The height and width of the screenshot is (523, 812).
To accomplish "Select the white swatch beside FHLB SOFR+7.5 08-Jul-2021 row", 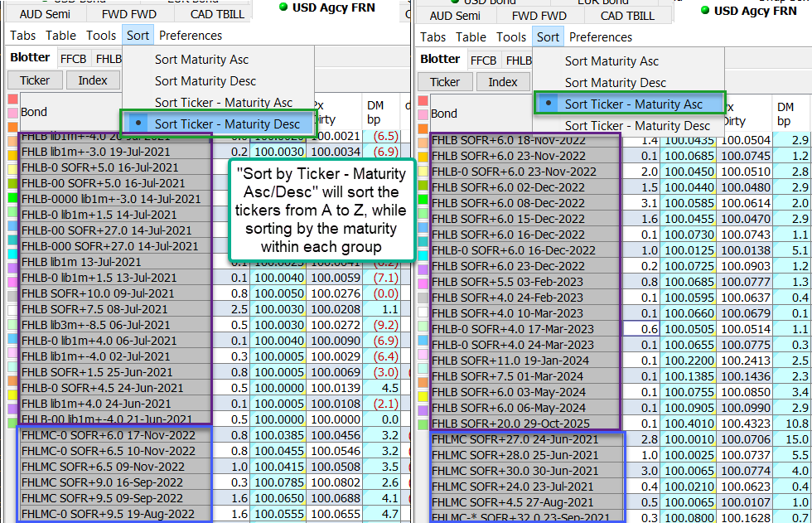I will coord(13,310).
